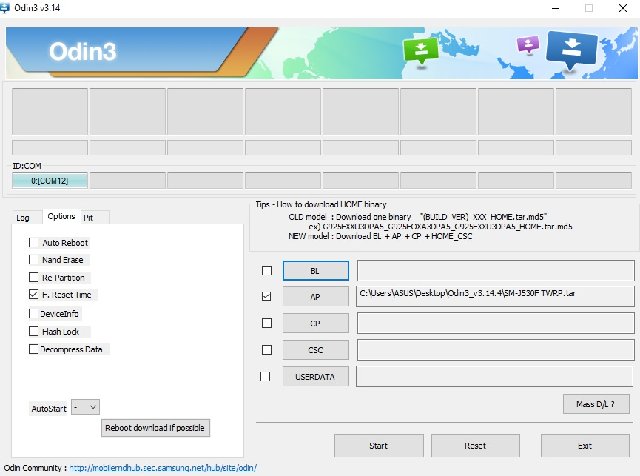Click the Start button to flash
640x476 pixels.
tap(378, 446)
